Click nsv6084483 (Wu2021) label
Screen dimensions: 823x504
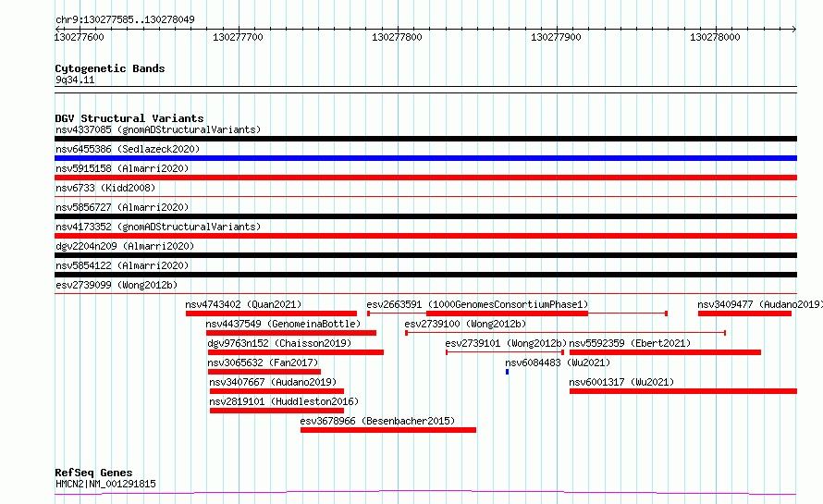coord(558,363)
